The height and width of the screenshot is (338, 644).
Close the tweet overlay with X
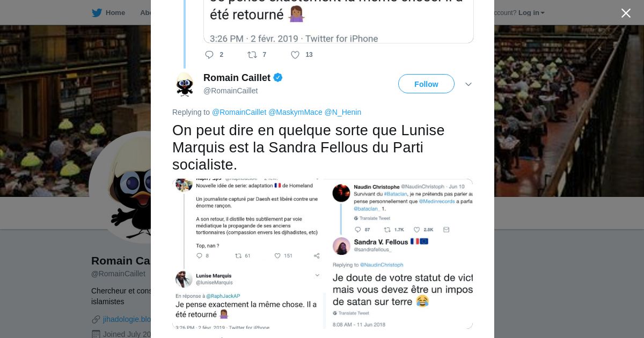coord(626,13)
